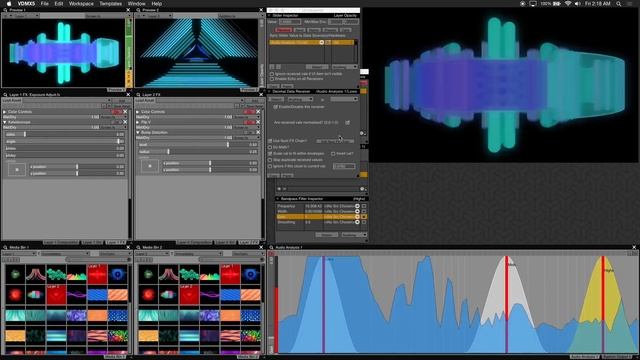
Task: Open the Workspace menu
Action: [x=81, y=3]
